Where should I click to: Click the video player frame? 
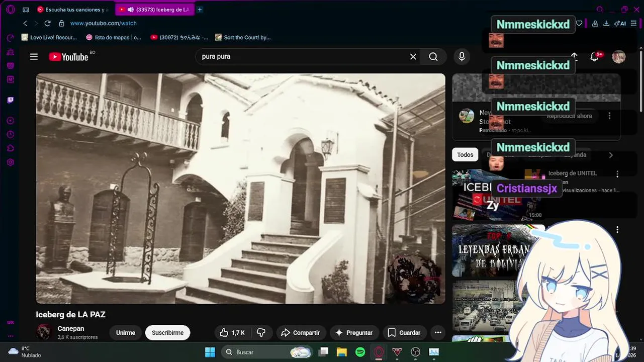click(x=240, y=189)
